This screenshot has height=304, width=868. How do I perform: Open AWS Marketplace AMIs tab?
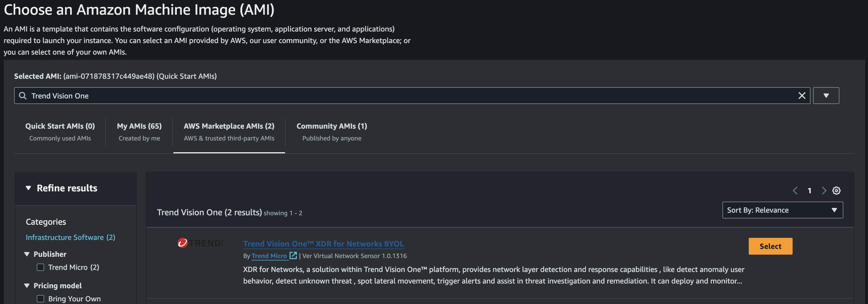coord(229,132)
